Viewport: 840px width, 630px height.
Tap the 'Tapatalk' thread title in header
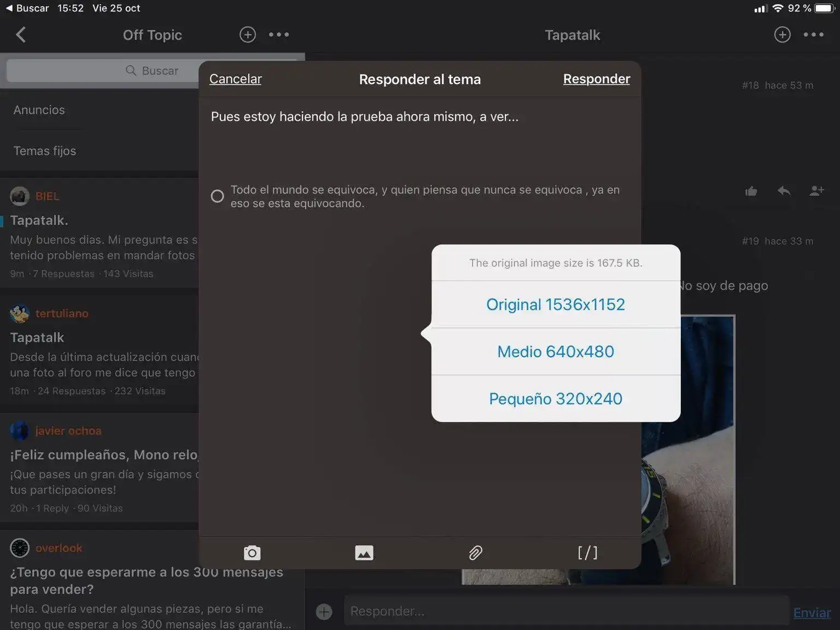coord(573,35)
